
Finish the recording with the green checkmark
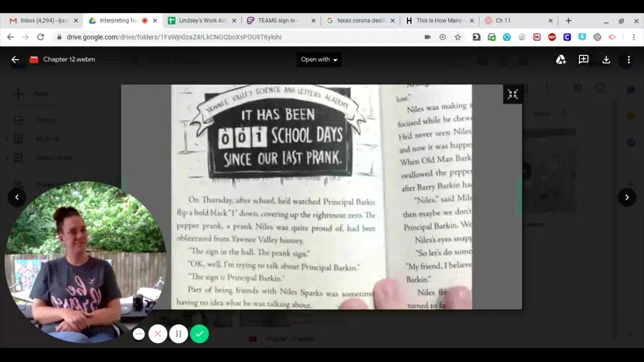199,334
